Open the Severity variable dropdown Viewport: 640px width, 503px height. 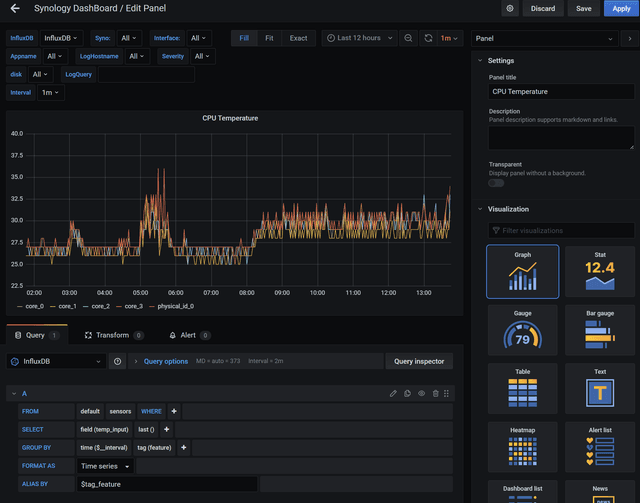point(202,56)
